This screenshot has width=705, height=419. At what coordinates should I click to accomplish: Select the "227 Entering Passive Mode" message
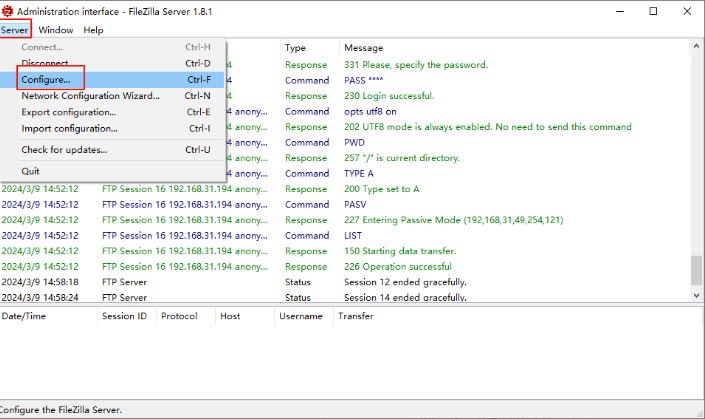point(454,220)
